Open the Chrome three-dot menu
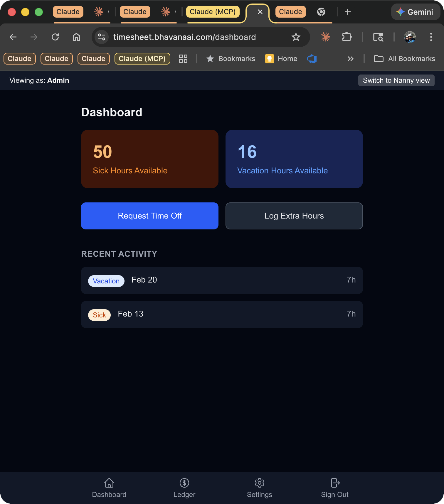This screenshot has height=504, width=444. click(431, 37)
